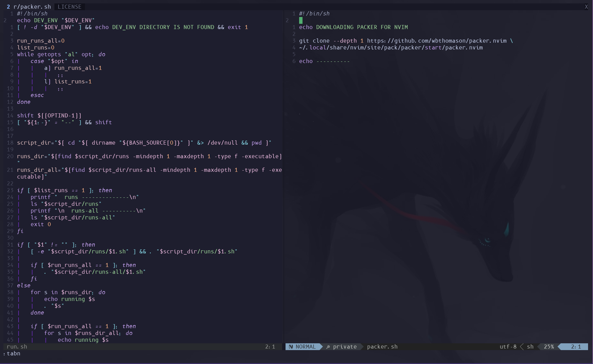Click printf runs-all line
This screenshot has width=593, height=364.
click(88, 211)
